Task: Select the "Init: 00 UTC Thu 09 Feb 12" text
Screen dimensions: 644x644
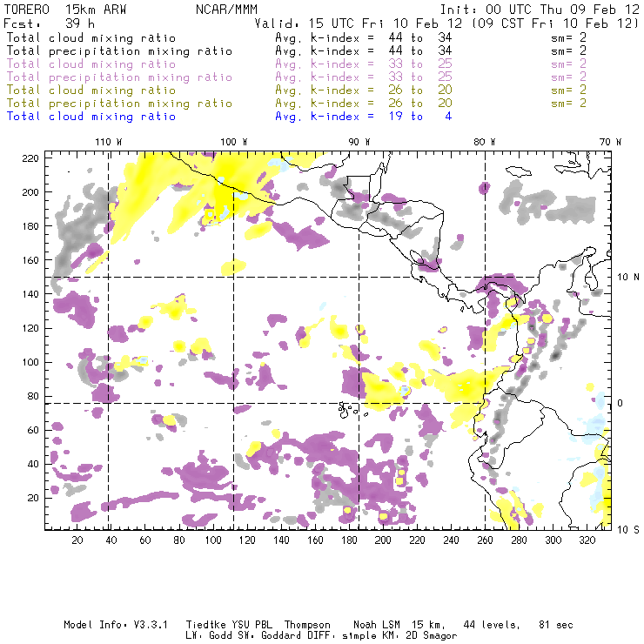Action: click(540, 10)
